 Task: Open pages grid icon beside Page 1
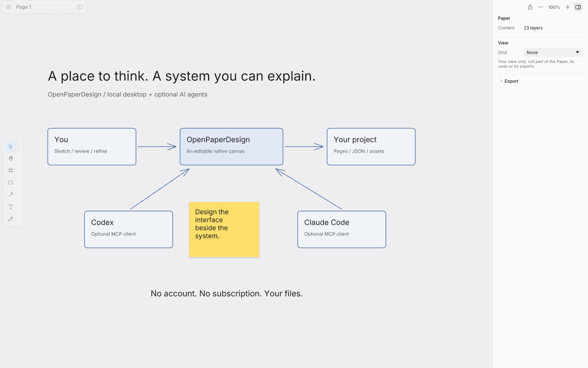8,7
